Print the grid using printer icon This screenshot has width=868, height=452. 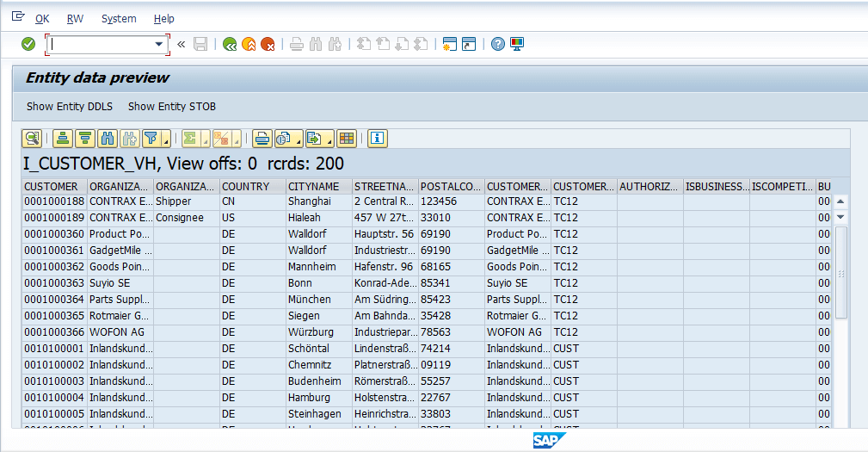tap(262, 139)
